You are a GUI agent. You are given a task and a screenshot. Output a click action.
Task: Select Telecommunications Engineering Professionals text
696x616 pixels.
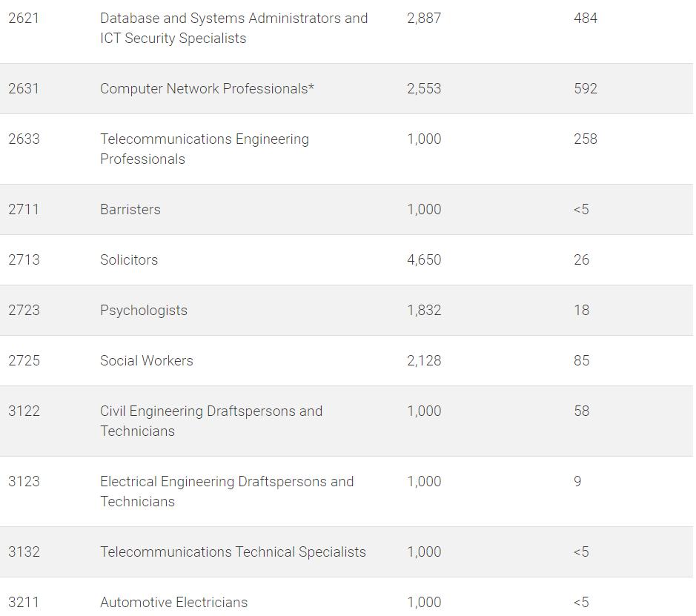point(205,149)
